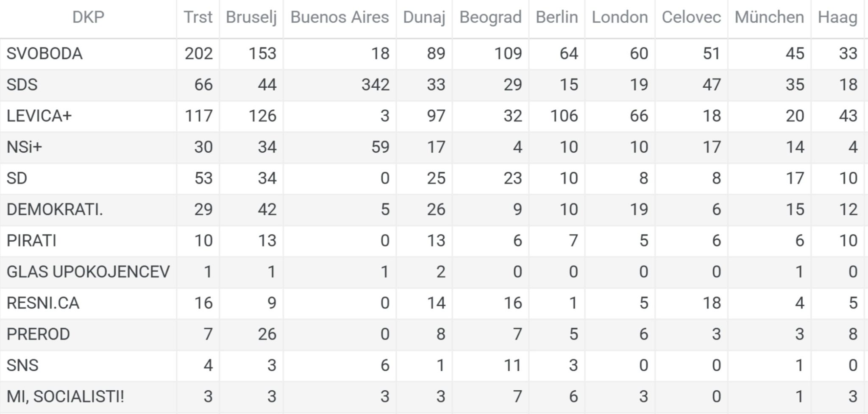
Task: Select the SVOBODA Trst cell showing 202
Action: (x=198, y=54)
